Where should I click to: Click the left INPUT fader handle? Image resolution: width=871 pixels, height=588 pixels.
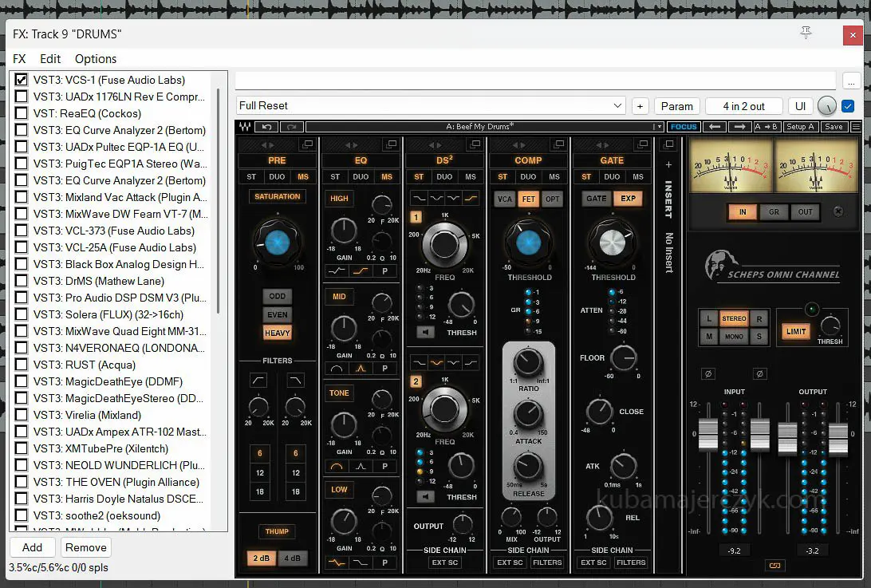(x=707, y=433)
